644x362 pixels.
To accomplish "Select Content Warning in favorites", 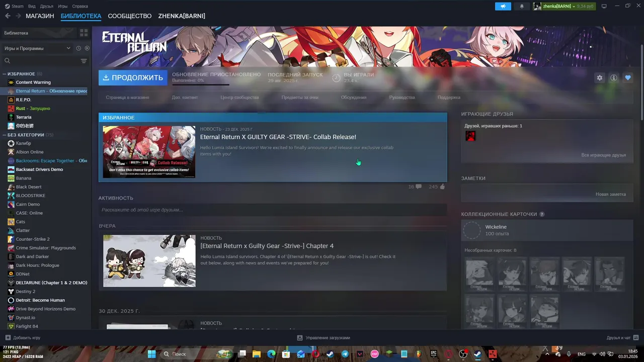I will point(33,82).
